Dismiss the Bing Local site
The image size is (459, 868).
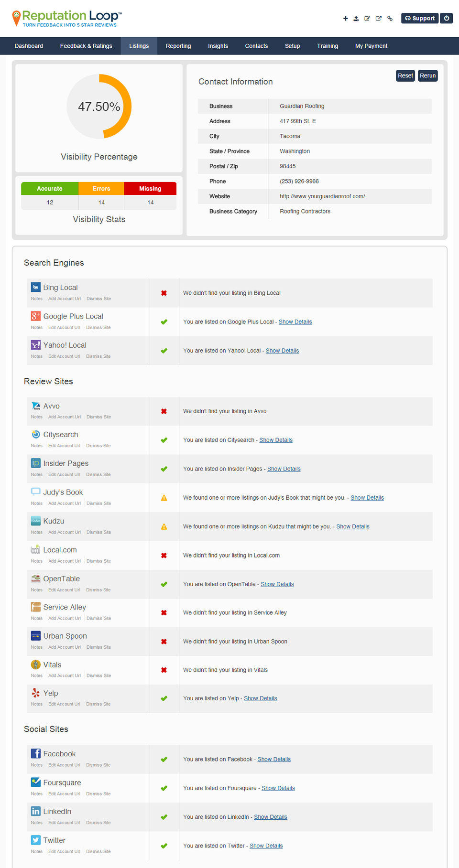tap(98, 299)
